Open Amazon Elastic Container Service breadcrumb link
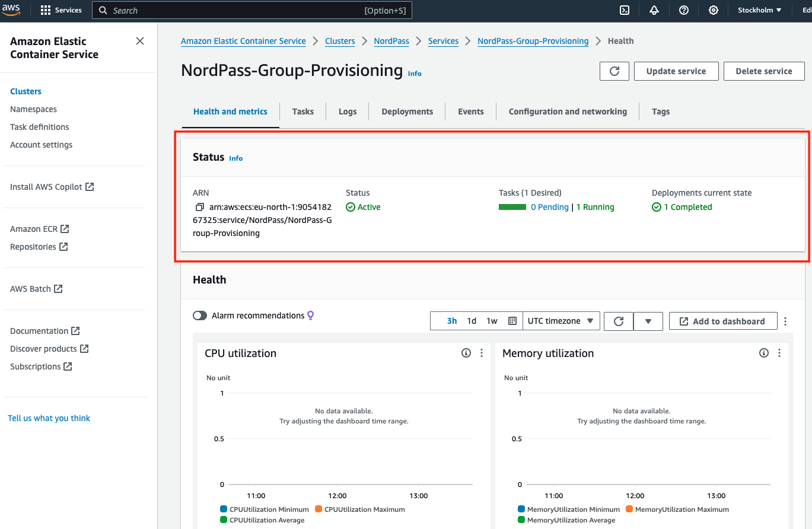812x529 pixels. tap(243, 41)
